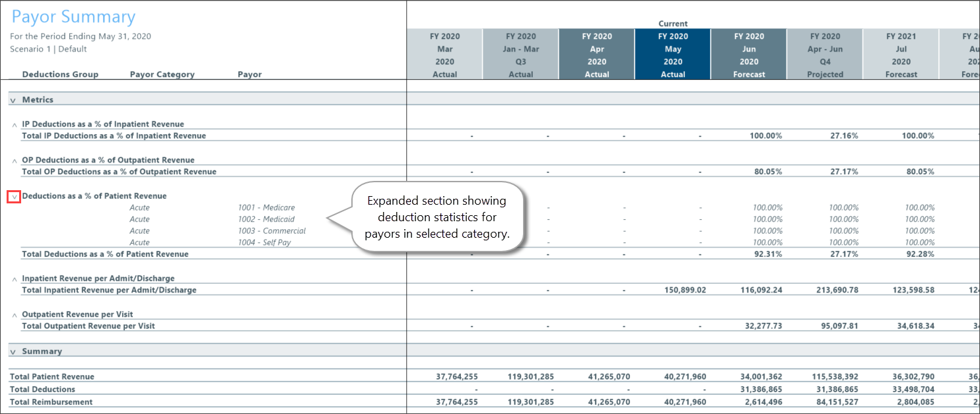
Task: Click 40,271,960 in the Total Patient Revenue row
Action: [x=685, y=377]
